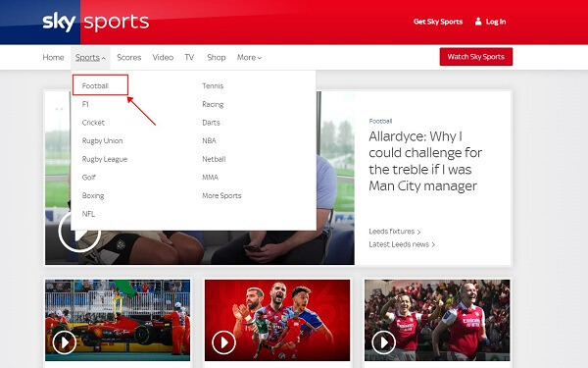Visit the Shop section

click(x=217, y=58)
